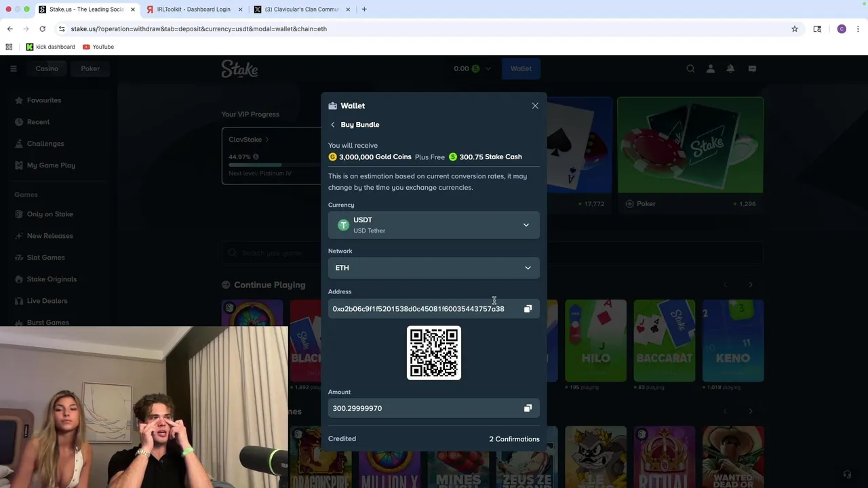Expand the balance currency dropdown
The height and width of the screenshot is (488, 868).
click(488, 68)
